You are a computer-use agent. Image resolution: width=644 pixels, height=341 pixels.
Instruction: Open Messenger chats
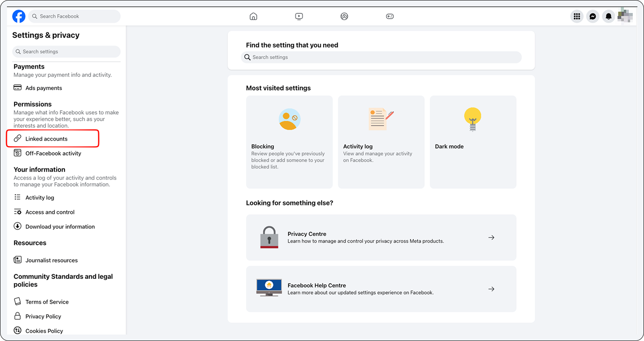tap(592, 16)
